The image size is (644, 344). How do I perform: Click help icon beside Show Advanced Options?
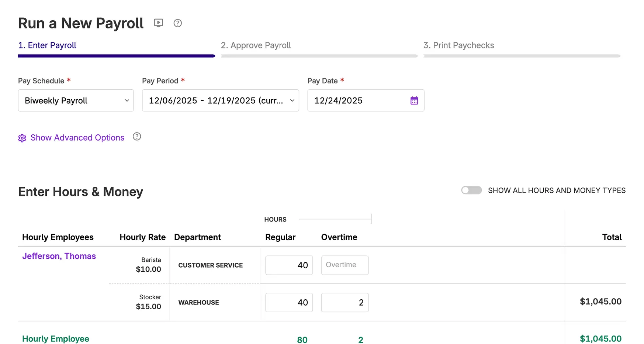[x=137, y=137]
